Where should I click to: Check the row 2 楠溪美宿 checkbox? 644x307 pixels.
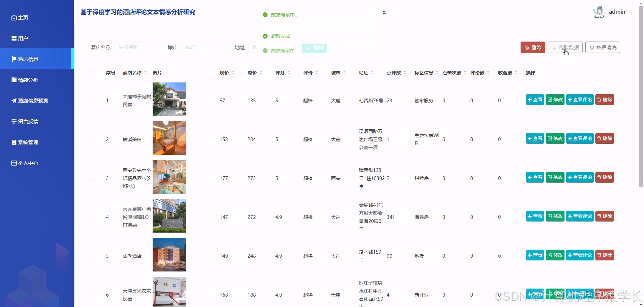coord(92,139)
